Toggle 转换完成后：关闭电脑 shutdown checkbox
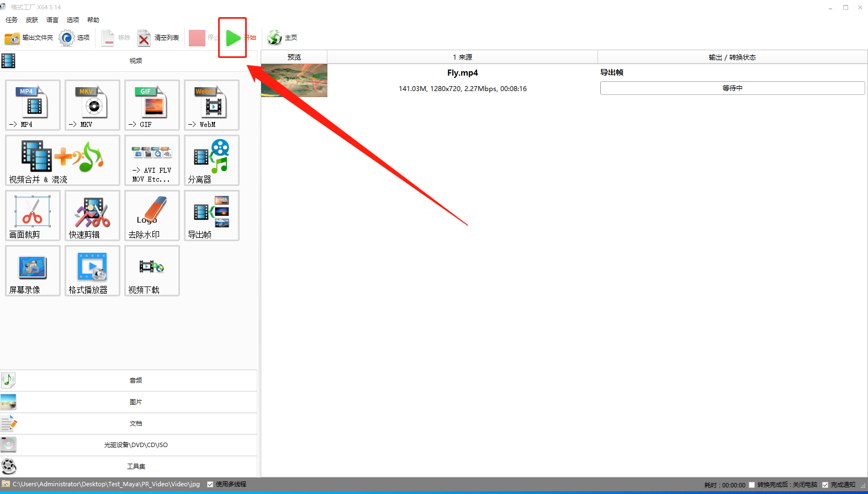The width and height of the screenshot is (868, 494). click(x=751, y=485)
